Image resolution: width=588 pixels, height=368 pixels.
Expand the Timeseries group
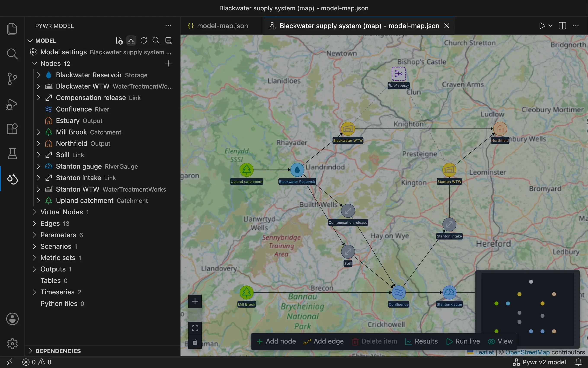[x=34, y=292]
